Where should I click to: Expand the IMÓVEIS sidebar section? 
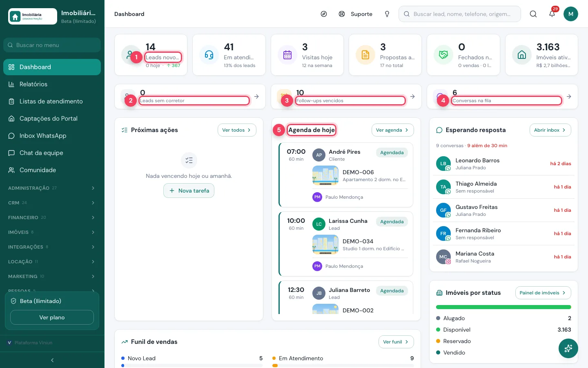coord(52,232)
